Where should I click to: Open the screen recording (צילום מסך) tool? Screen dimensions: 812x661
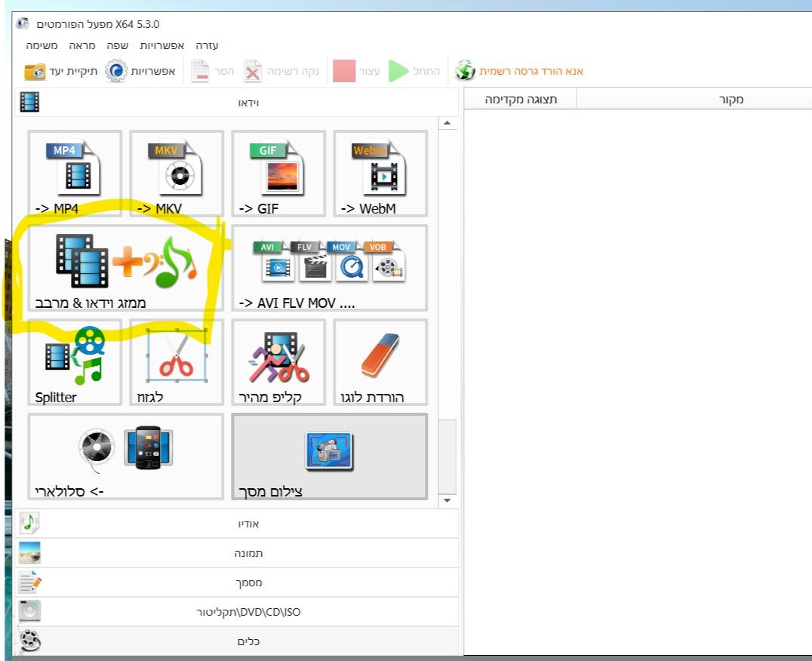[x=330, y=456]
